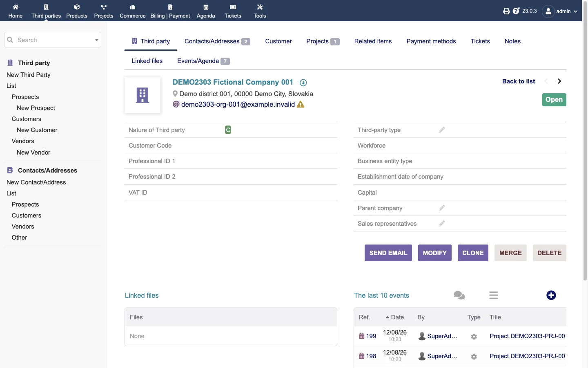Image resolution: width=588 pixels, height=368 pixels.
Task: Open the Linked files tab
Action: pyautogui.click(x=147, y=61)
